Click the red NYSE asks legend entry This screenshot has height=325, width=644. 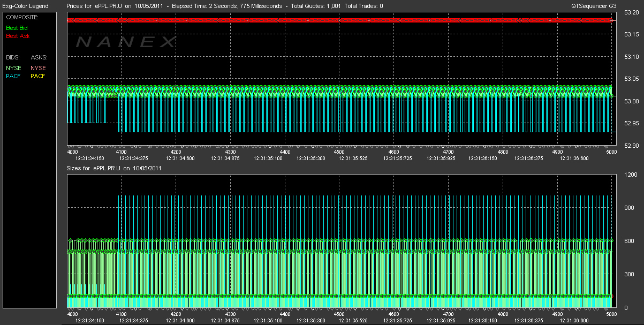pos(39,68)
